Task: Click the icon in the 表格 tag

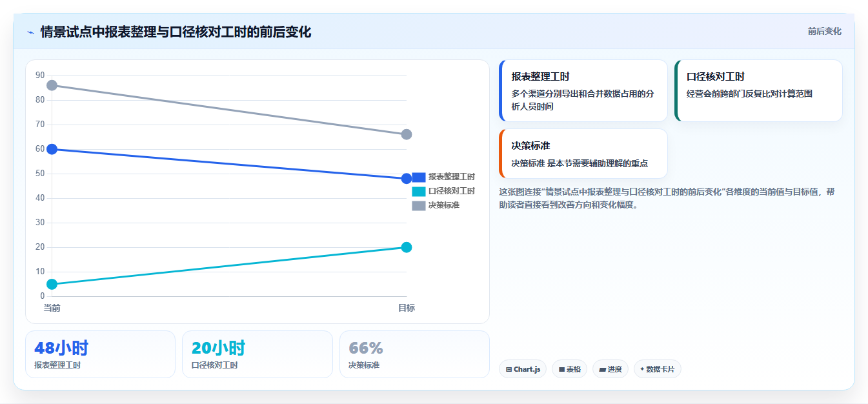Action: [561, 370]
